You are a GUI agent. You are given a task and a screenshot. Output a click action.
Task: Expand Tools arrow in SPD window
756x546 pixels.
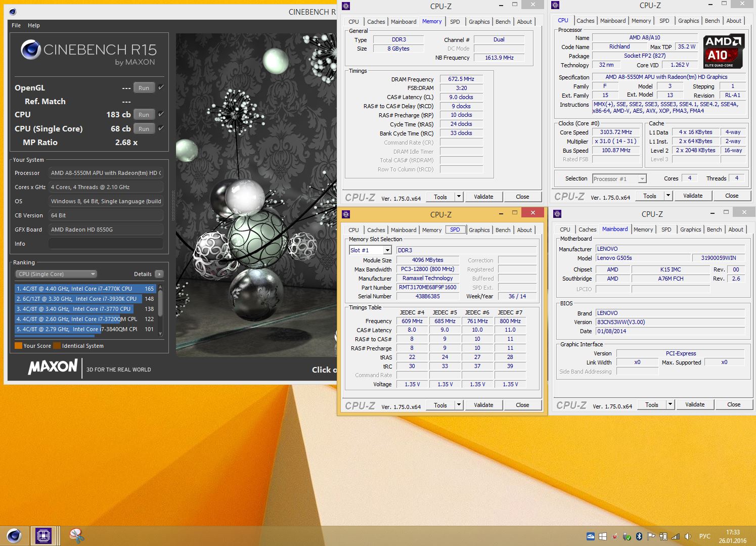coord(459,405)
